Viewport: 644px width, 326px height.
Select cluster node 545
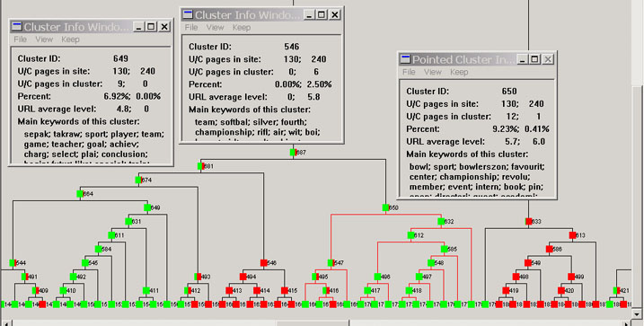pyautogui.click(x=85, y=263)
